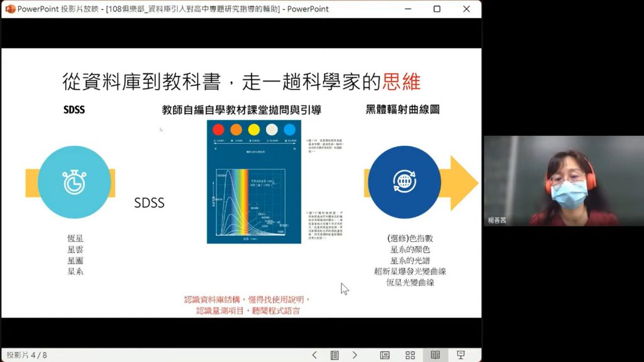Click the slide counter 投影片 4 / 8
The image size is (644, 362).
[x=26, y=355]
